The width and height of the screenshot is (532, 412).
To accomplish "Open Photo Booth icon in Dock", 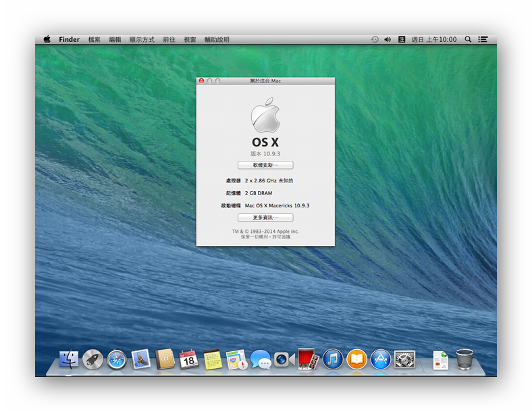I will [308, 359].
